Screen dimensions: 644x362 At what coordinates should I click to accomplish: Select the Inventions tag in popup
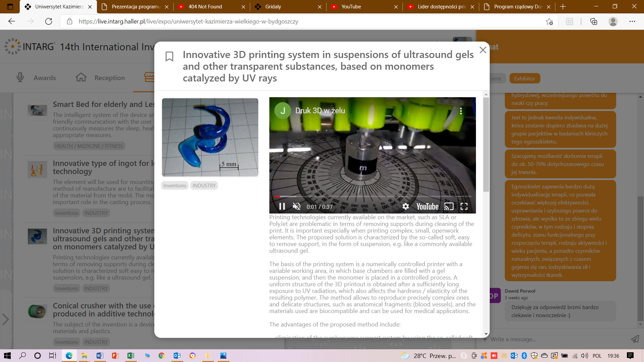click(x=174, y=186)
